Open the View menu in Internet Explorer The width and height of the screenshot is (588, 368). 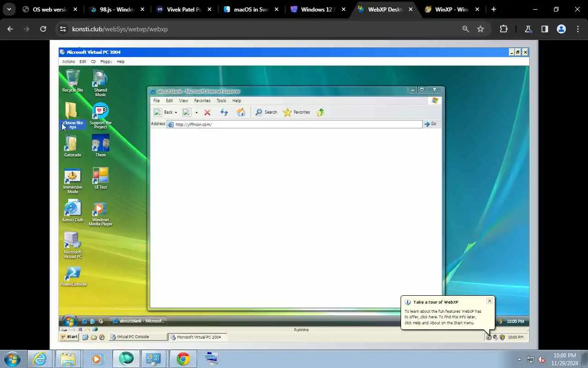tap(183, 101)
